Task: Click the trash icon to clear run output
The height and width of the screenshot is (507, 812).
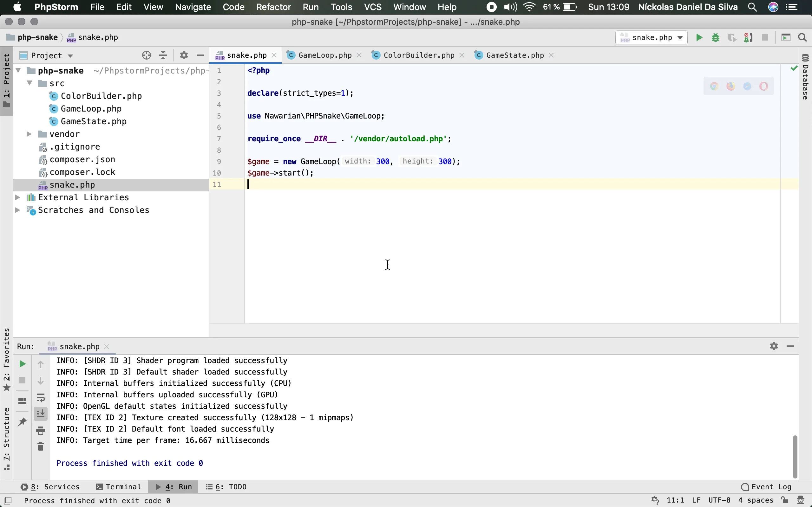Action: coord(41,447)
